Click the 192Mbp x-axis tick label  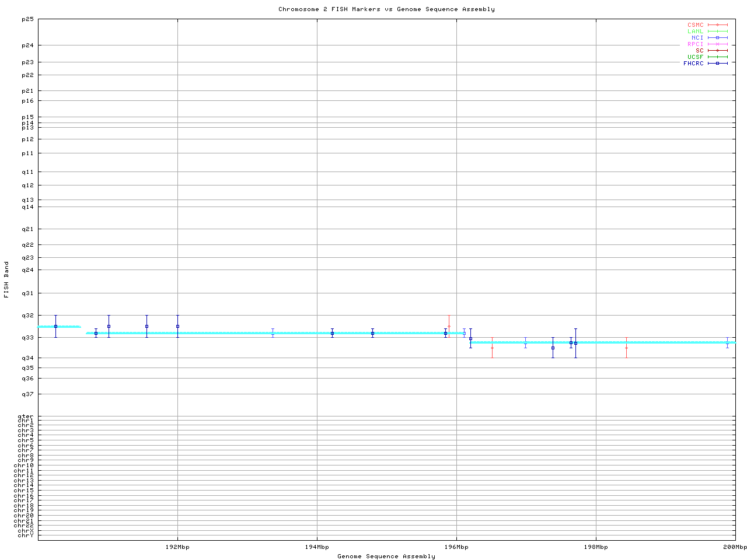click(x=177, y=547)
